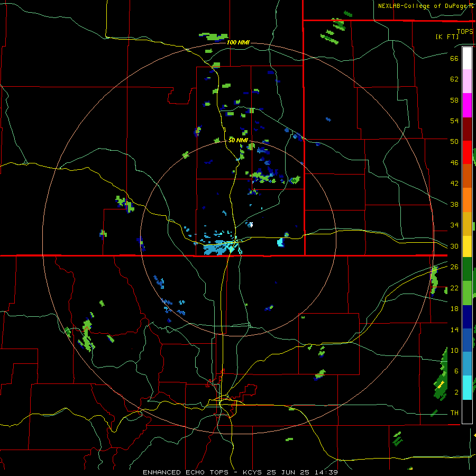Click the "50 NMI" range ring label
The image size is (476, 476).
coord(238,140)
